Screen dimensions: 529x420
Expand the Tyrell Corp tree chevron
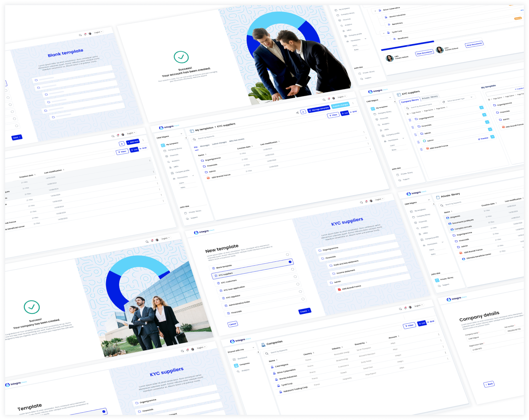[x=384, y=33]
